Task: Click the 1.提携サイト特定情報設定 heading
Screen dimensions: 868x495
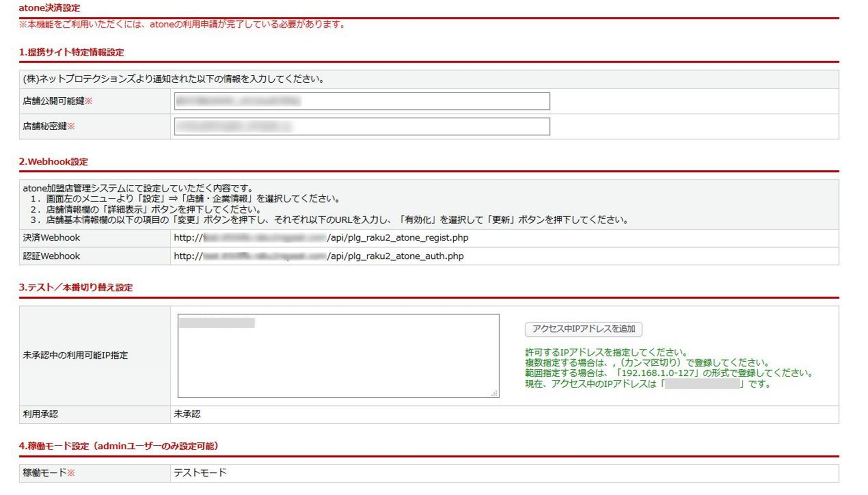Action: [x=71, y=52]
